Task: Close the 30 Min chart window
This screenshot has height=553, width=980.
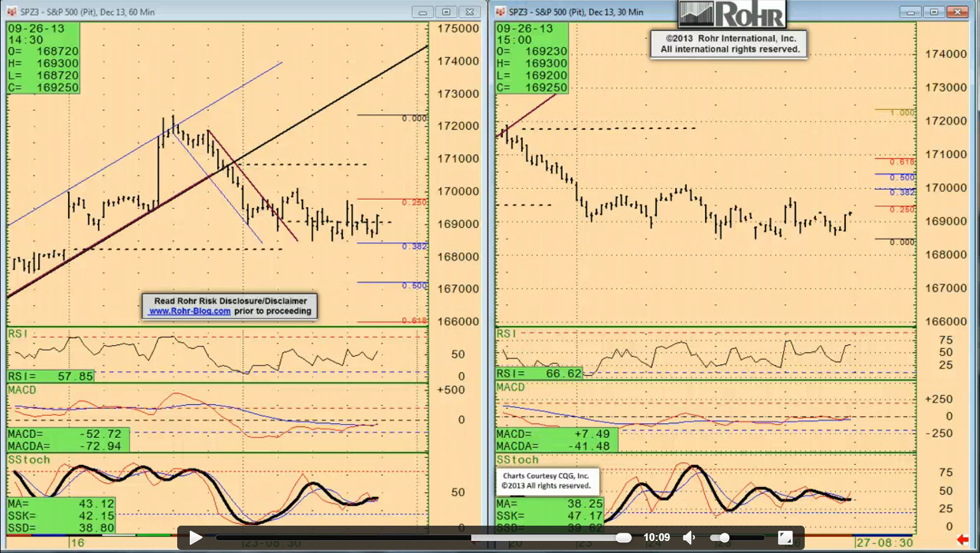Action: click(x=957, y=12)
